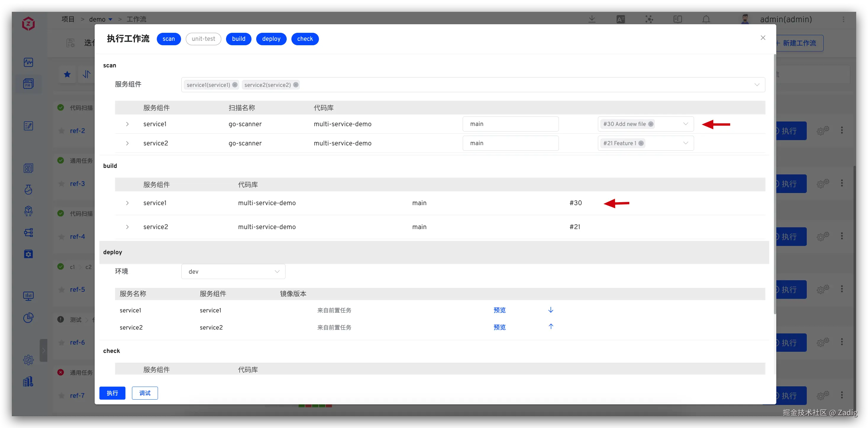The height and width of the screenshot is (428, 868).
Task: Open the activity monitor sidebar icon
Action: [28, 62]
